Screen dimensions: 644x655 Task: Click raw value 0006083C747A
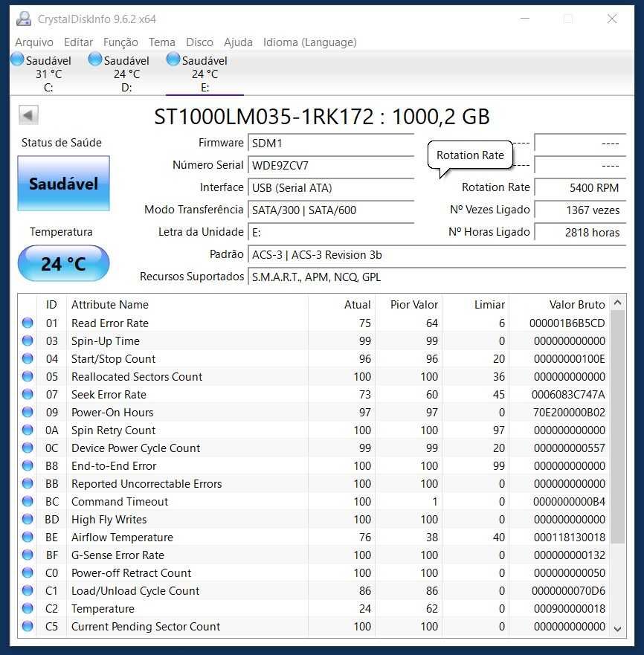tap(568, 394)
